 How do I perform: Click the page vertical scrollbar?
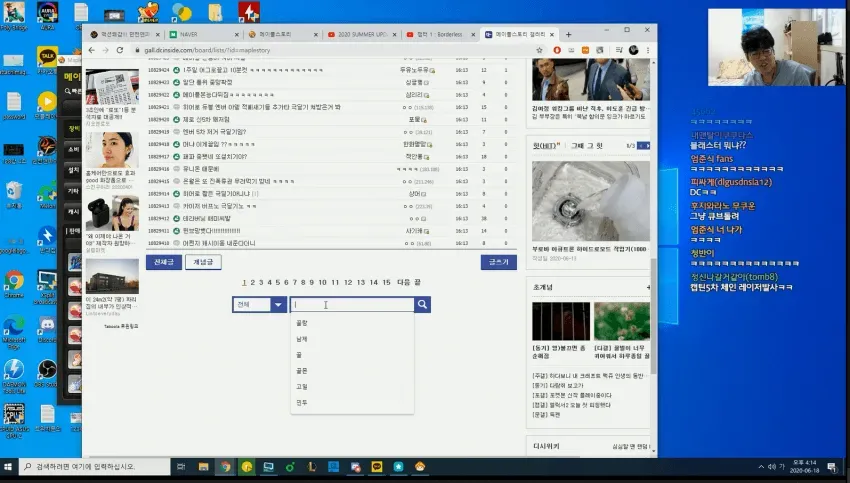653,315
